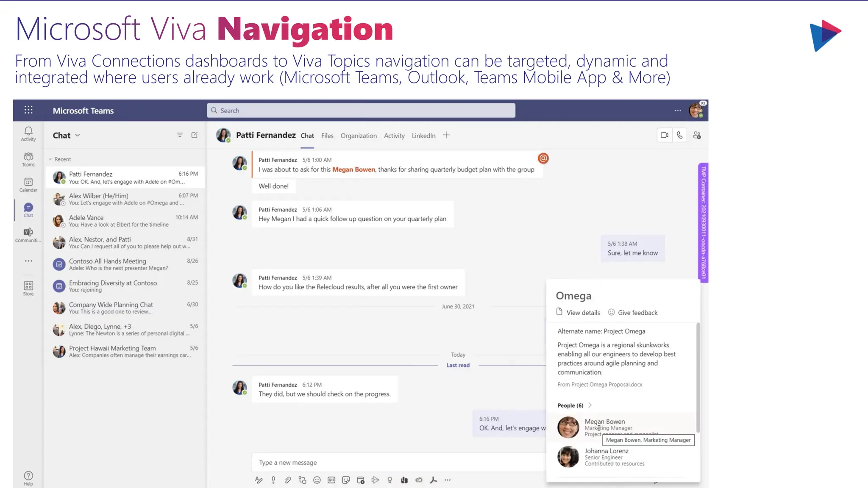Open the Store app icon
The width and height of the screenshot is (868, 488).
point(28,288)
